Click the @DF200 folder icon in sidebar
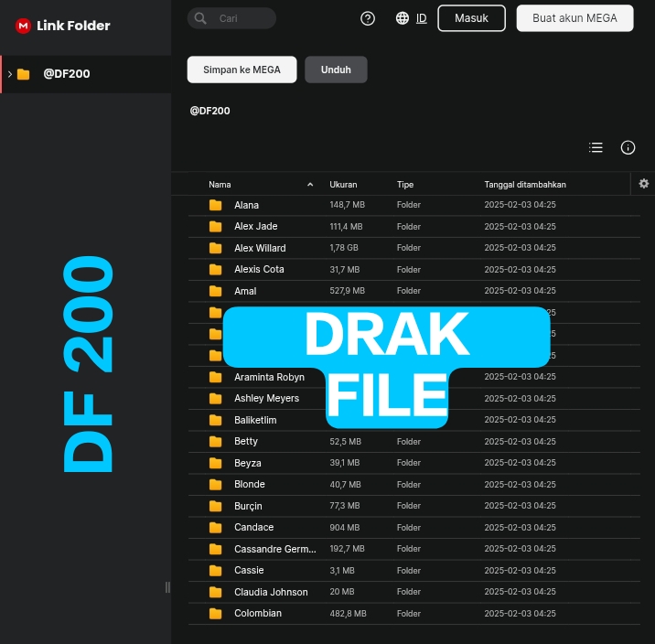Viewport: 655px width, 644px height. tap(24, 74)
